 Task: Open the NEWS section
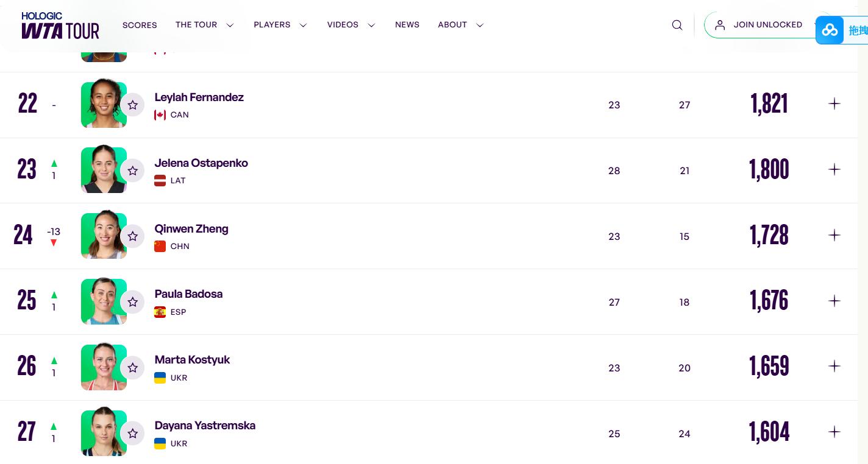click(x=407, y=25)
